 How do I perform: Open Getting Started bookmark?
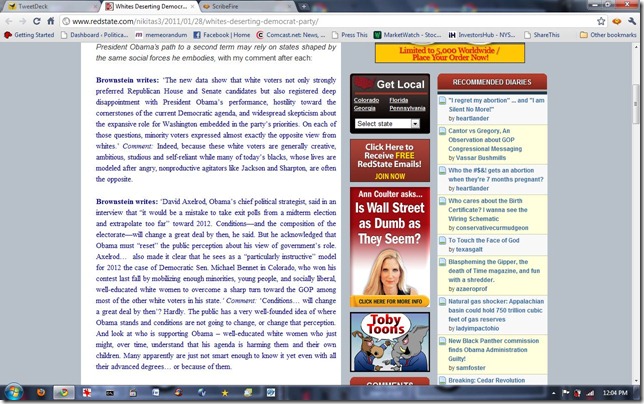coord(29,35)
